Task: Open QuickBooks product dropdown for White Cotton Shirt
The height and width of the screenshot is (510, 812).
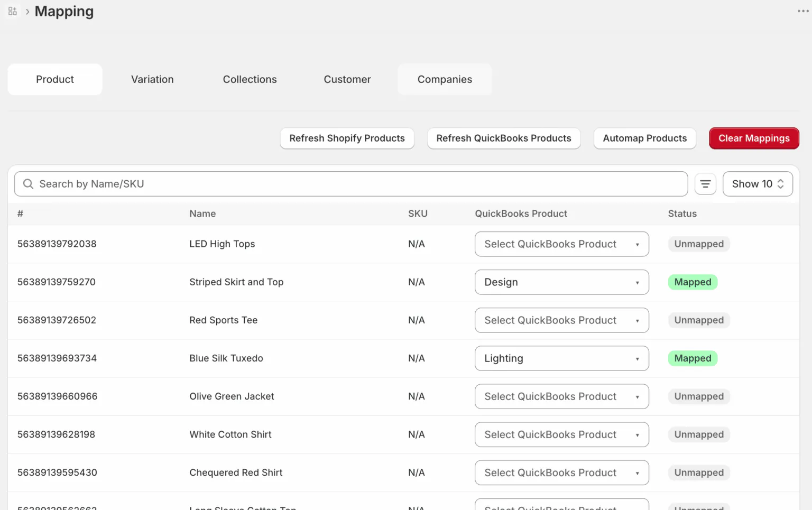Action: [x=561, y=434]
